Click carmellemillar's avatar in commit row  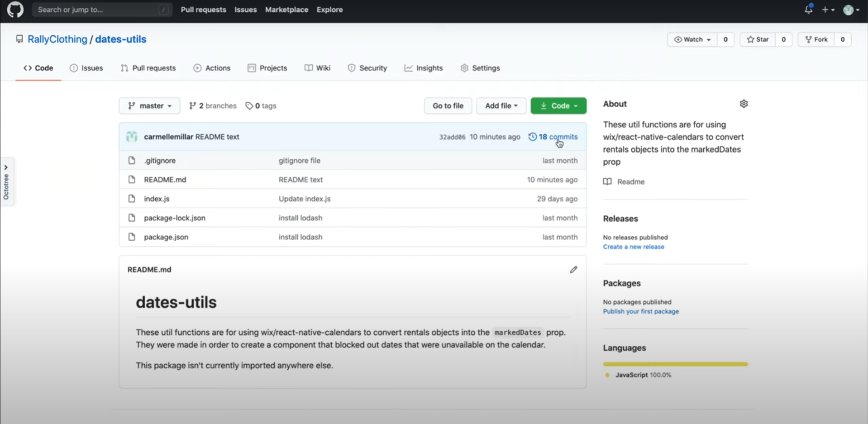tap(132, 137)
